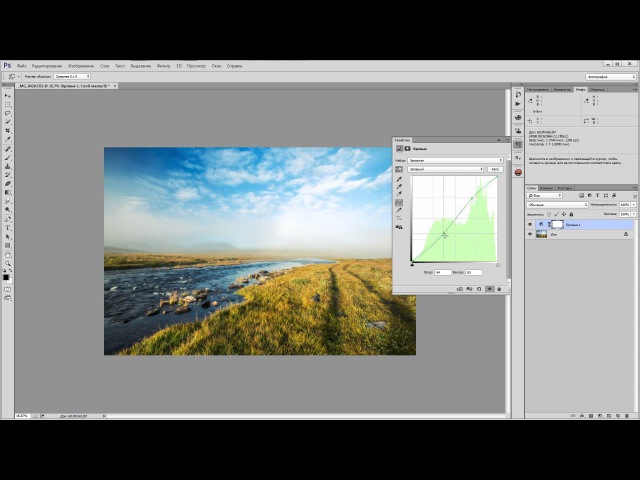Screen dimensions: 640x480
Task: Click the black point eyedropper in Curves
Action: (399, 181)
